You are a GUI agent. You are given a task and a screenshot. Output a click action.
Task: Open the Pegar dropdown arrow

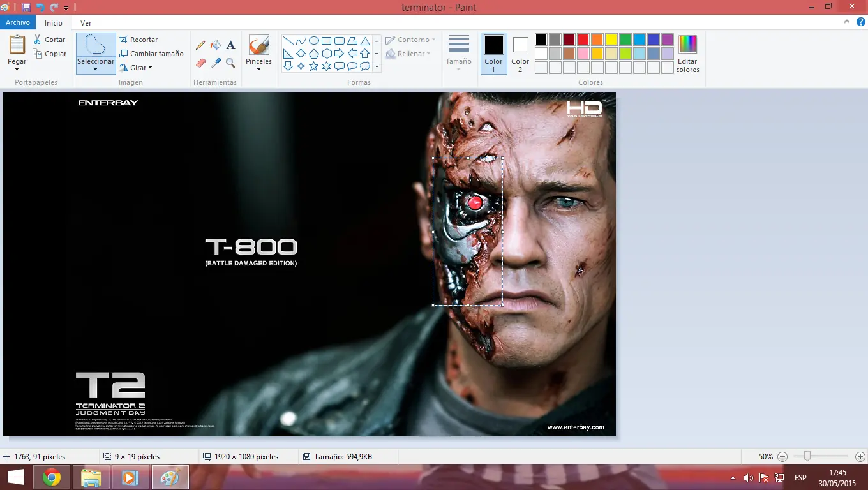tap(17, 69)
